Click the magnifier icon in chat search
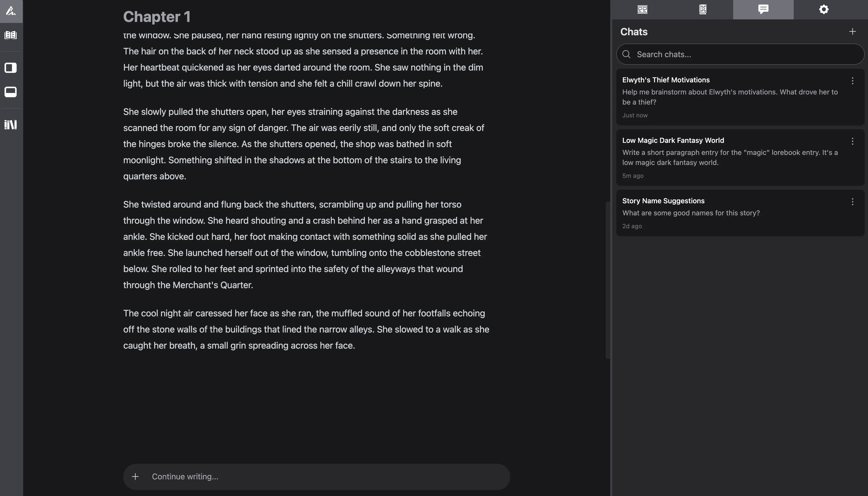Image resolution: width=868 pixels, height=496 pixels. (x=626, y=54)
